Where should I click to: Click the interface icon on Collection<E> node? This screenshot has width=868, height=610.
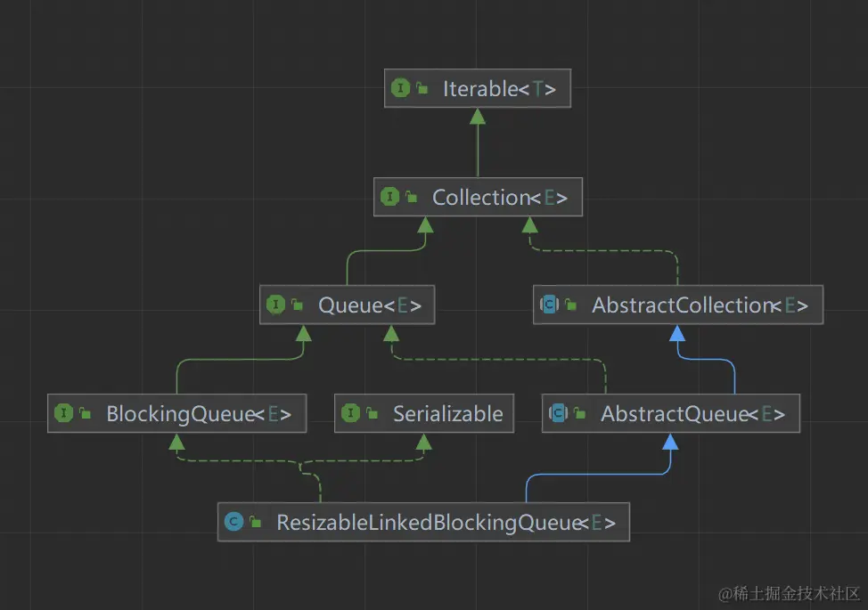[x=389, y=196]
